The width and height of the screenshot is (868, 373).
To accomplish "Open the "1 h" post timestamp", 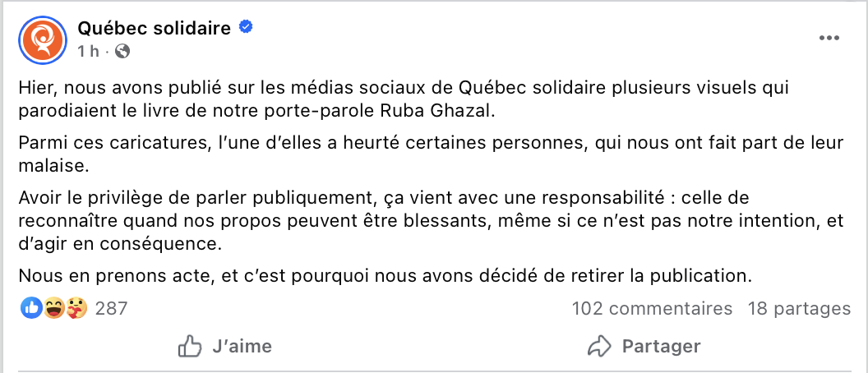I will 89,51.
